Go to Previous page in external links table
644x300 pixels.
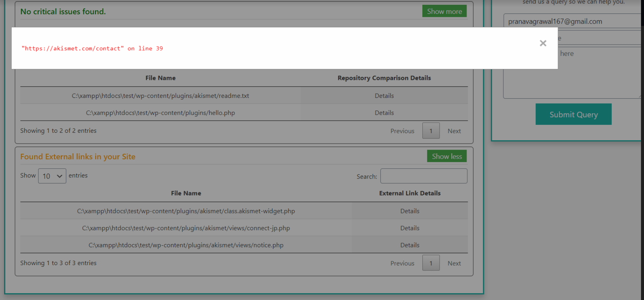coord(402,263)
